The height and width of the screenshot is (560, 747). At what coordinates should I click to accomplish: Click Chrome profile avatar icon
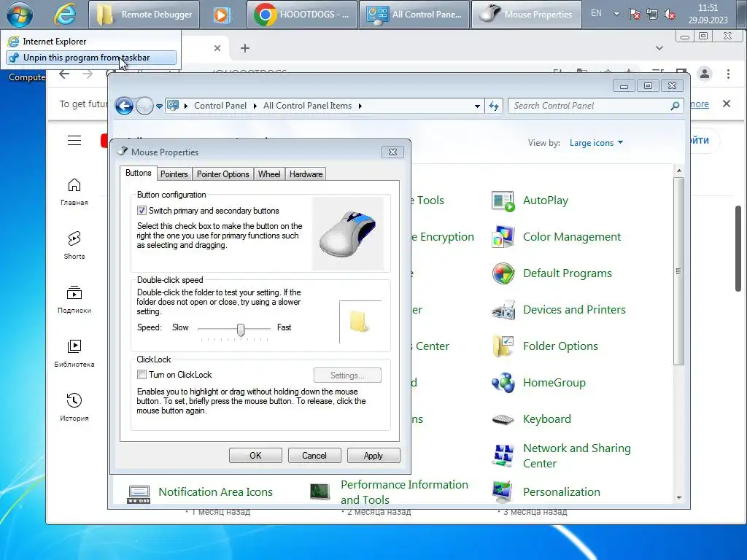click(705, 74)
